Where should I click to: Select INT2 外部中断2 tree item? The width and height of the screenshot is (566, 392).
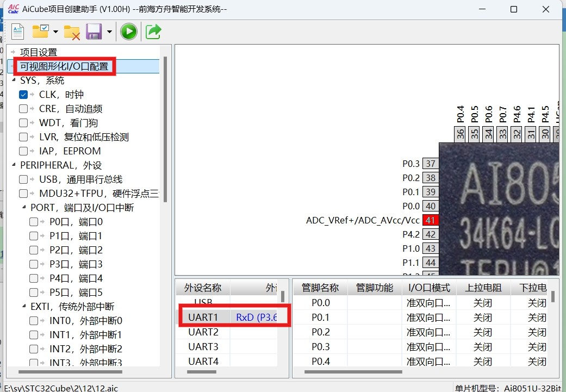[86, 349]
